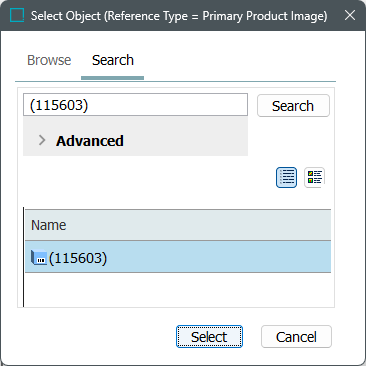Focus the search text field containing (115603)
Image resolution: width=366 pixels, height=366 pixels.
[x=135, y=105]
